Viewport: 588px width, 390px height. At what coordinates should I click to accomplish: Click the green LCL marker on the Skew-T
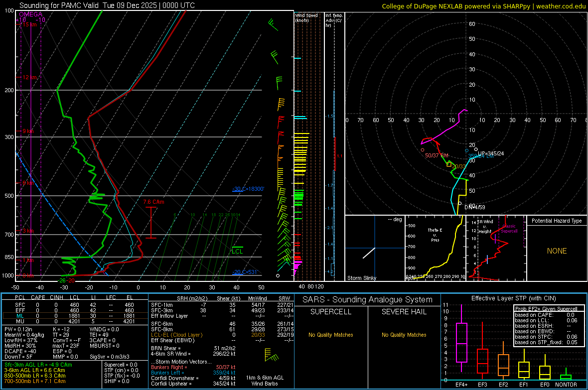(237, 251)
